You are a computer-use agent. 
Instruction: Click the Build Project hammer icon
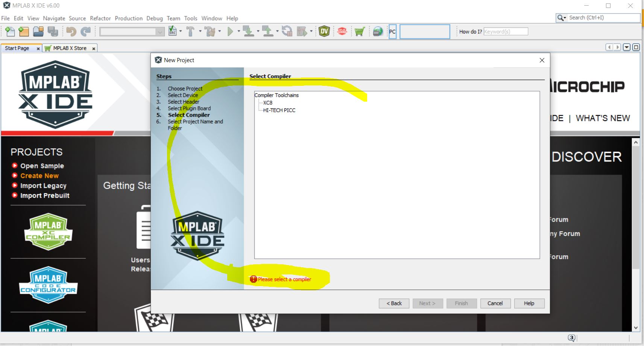pyautogui.click(x=190, y=32)
